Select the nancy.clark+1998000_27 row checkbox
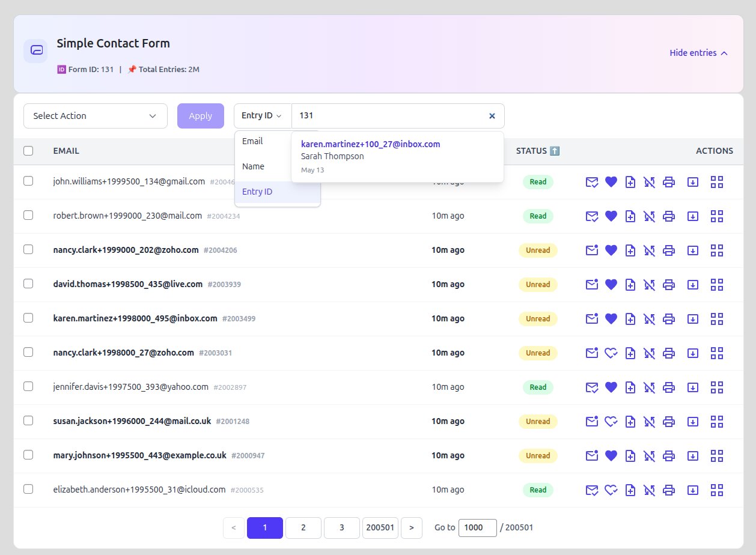Image resolution: width=756 pixels, height=555 pixels. point(28,353)
